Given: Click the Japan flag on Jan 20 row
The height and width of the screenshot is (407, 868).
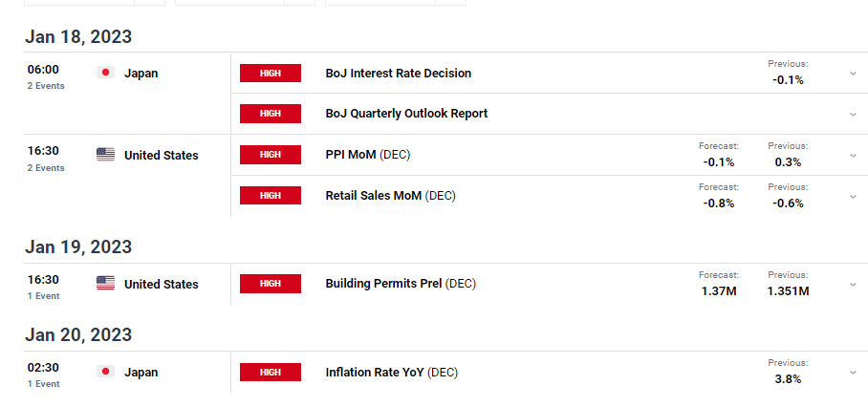Looking at the screenshot, I should [x=105, y=372].
